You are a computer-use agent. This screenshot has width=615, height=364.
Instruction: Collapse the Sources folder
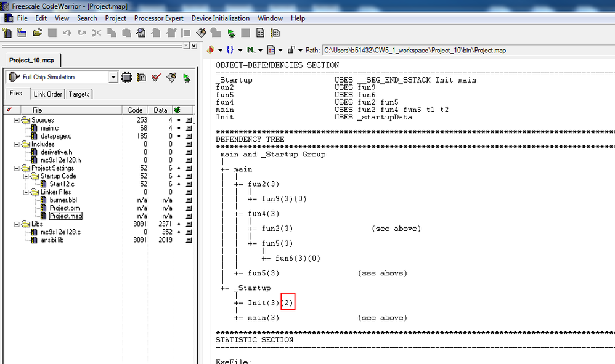click(17, 120)
